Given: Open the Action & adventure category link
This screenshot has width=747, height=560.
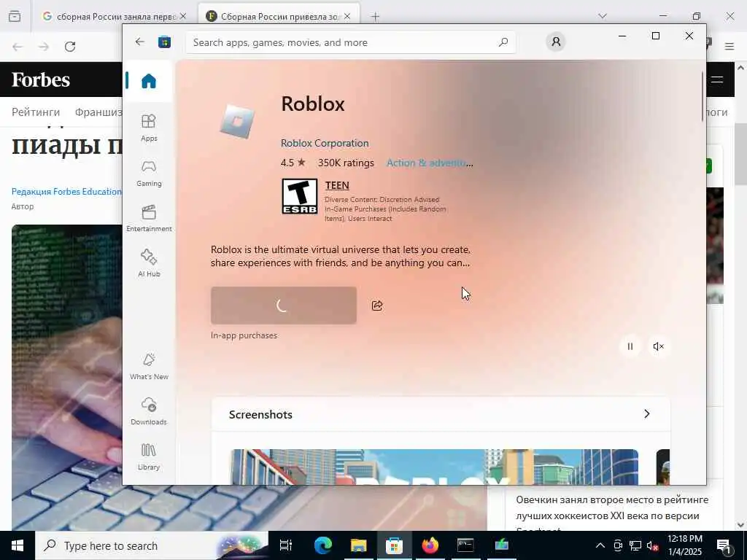Looking at the screenshot, I should 430,163.
